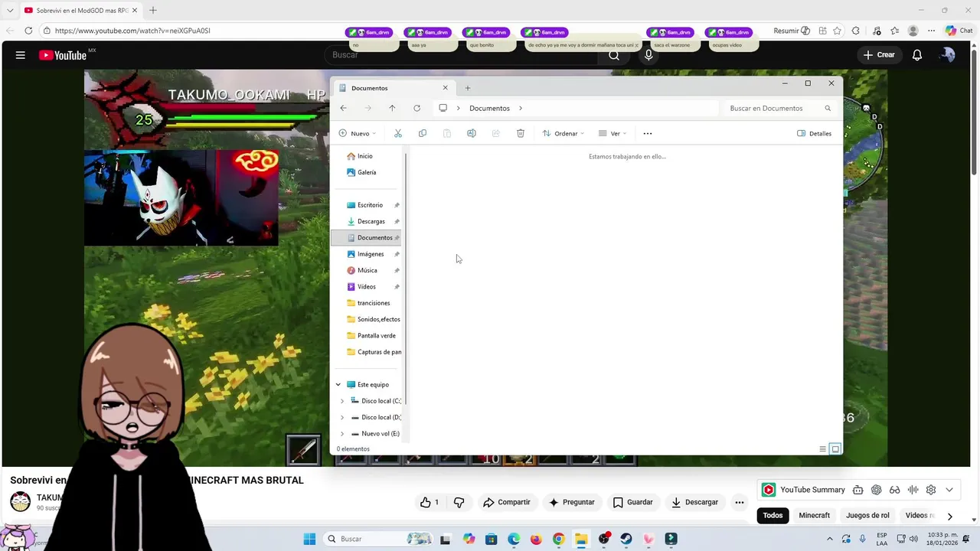Open Descargas in File Explorer sidebar
This screenshot has height=551, width=980.
pos(366,221)
